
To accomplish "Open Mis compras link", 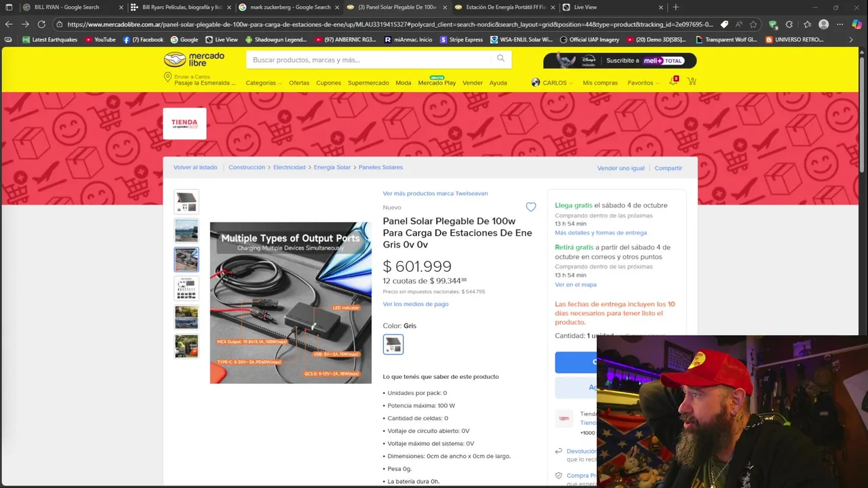I will pos(600,83).
